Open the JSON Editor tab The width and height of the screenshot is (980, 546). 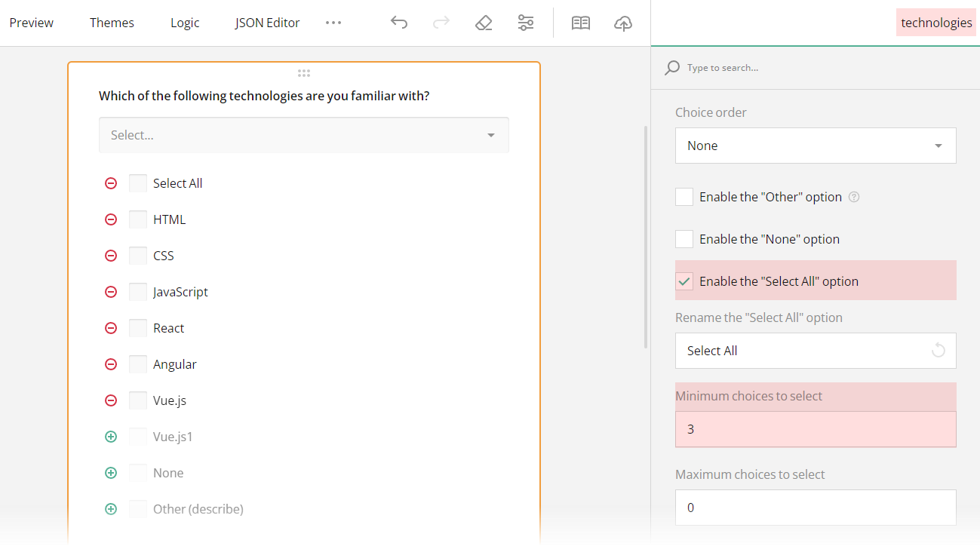click(267, 23)
